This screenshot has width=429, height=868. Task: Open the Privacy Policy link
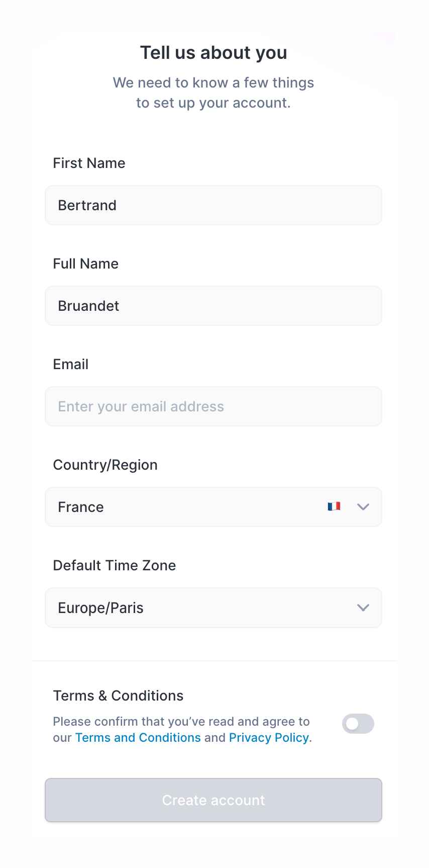point(269,737)
